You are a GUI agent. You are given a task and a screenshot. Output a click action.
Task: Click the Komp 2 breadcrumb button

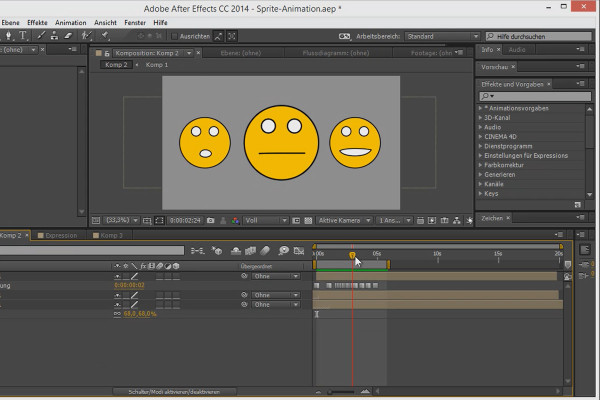pos(116,65)
